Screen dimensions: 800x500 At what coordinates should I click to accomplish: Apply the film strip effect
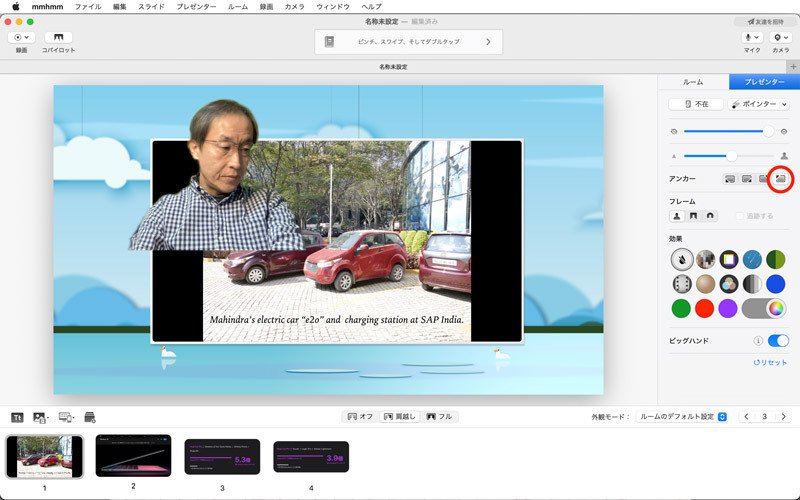[x=682, y=284]
